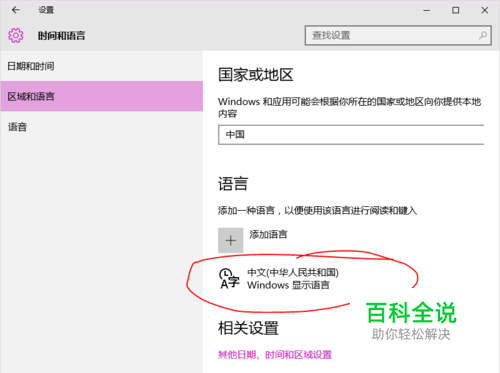This screenshot has height=373, width=500.
Task: Click the 相关设置 heading
Action: [248, 328]
